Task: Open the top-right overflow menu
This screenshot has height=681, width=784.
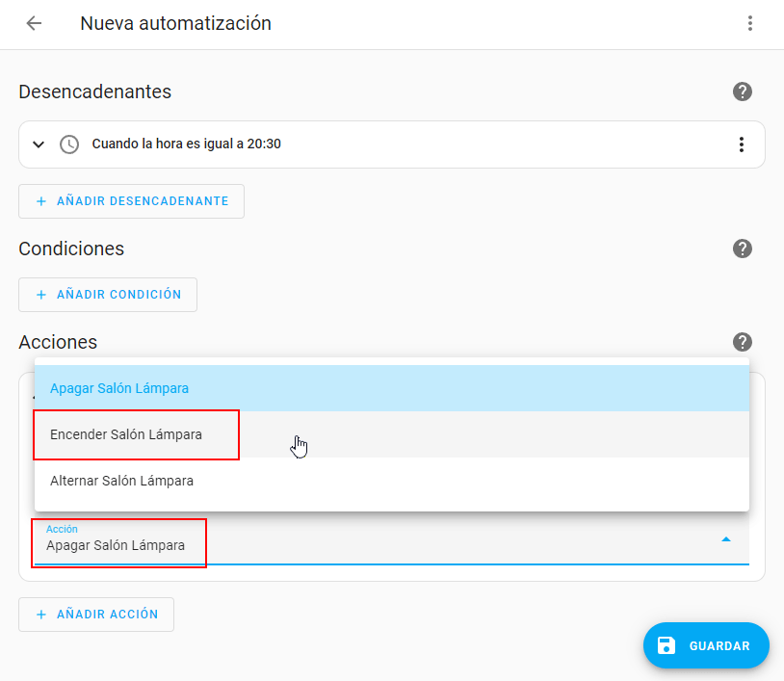Action: pos(750,24)
